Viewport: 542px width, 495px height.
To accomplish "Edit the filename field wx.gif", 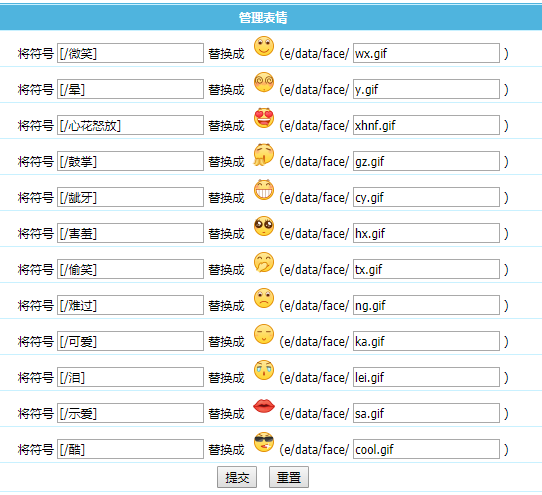I will click(426, 53).
